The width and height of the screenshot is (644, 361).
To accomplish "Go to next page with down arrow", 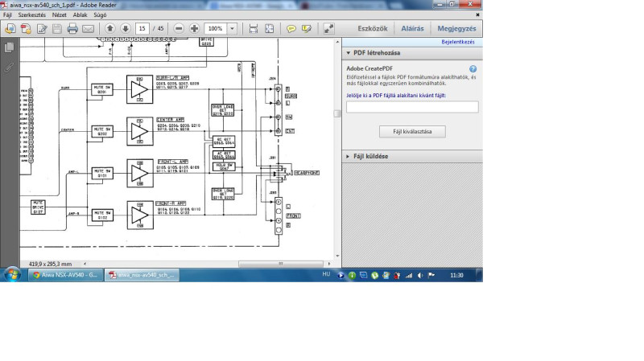I will coord(126,28).
